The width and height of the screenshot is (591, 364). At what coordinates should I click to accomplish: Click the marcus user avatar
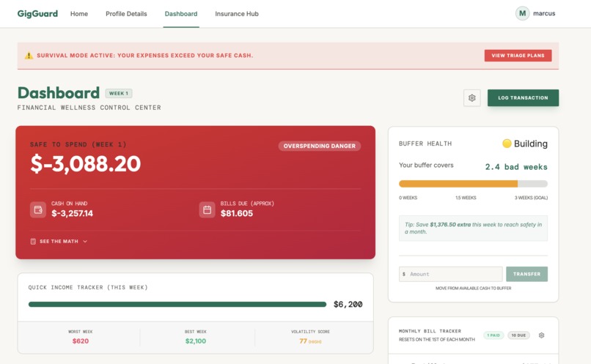point(522,14)
